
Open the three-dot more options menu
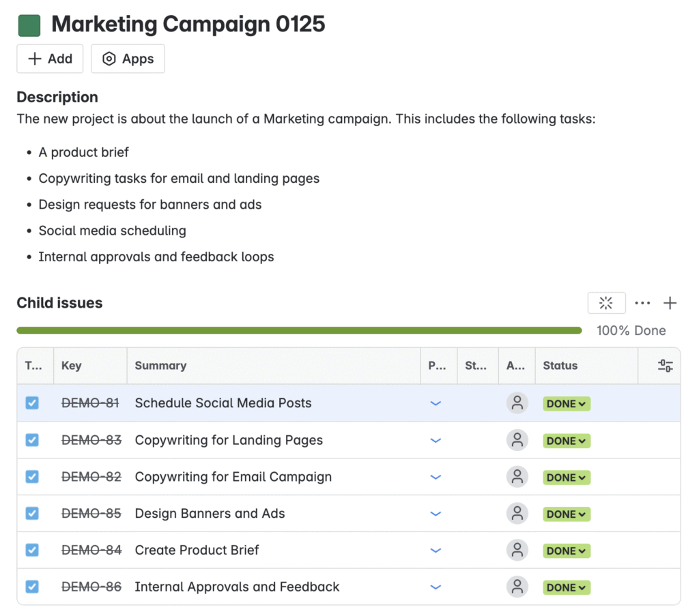(x=642, y=304)
